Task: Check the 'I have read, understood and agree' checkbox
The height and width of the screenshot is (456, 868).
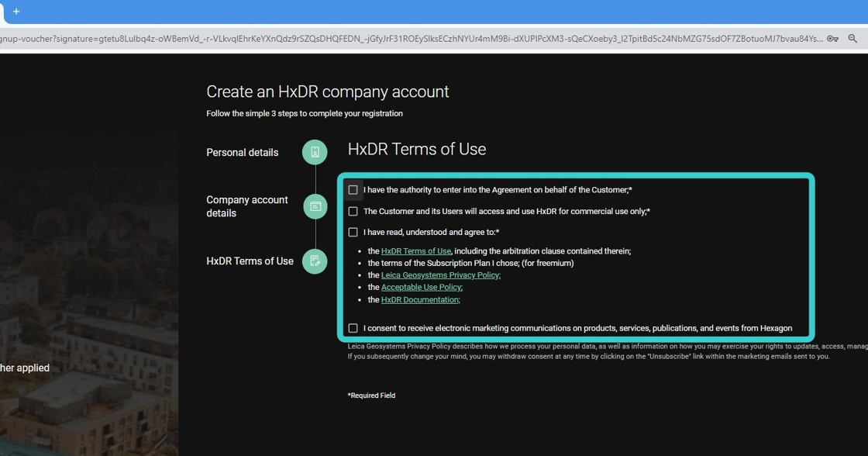Action: point(353,232)
